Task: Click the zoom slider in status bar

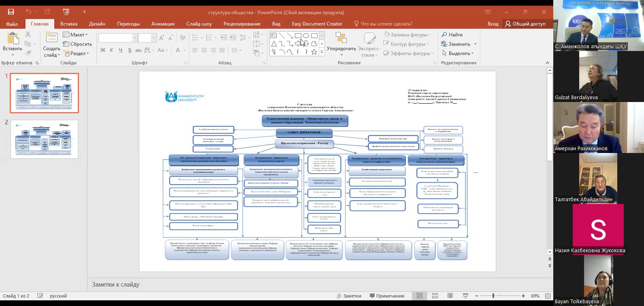Action: coord(493,296)
